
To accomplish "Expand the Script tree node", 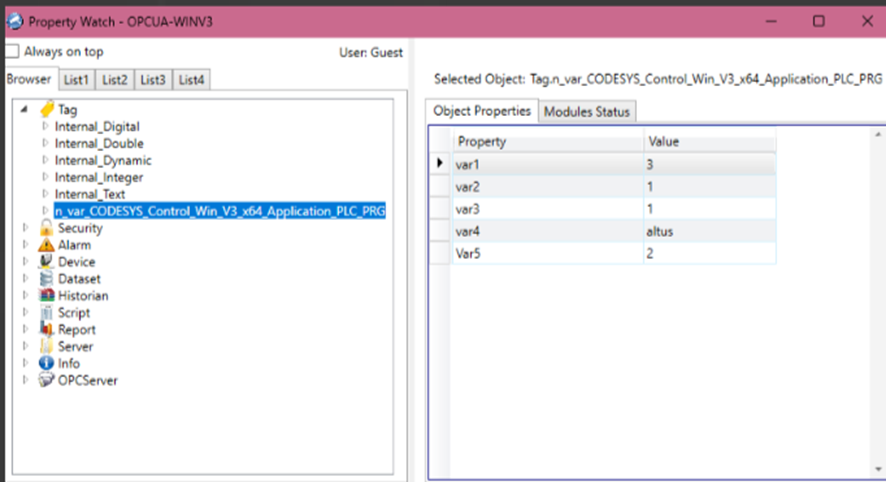I will tap(25, 312).
